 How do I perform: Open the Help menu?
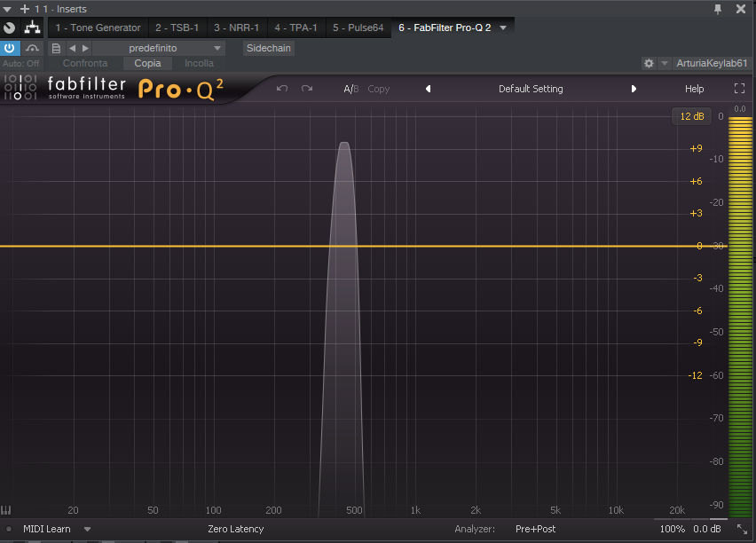(x=694, y=89)
